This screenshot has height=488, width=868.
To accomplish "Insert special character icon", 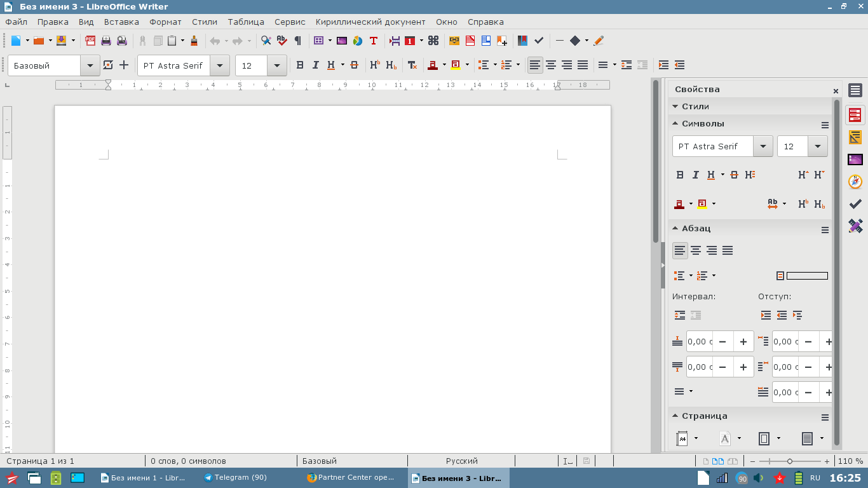I will [433, 41].
